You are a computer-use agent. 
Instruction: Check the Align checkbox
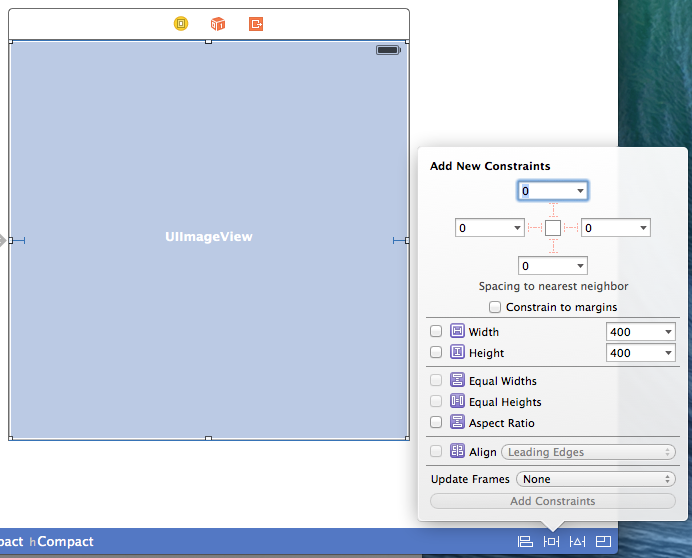coord(436,451)
